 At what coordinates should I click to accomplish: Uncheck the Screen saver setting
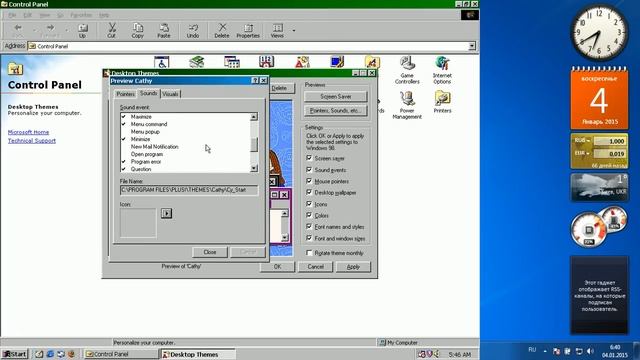click(x=309, y=158)
